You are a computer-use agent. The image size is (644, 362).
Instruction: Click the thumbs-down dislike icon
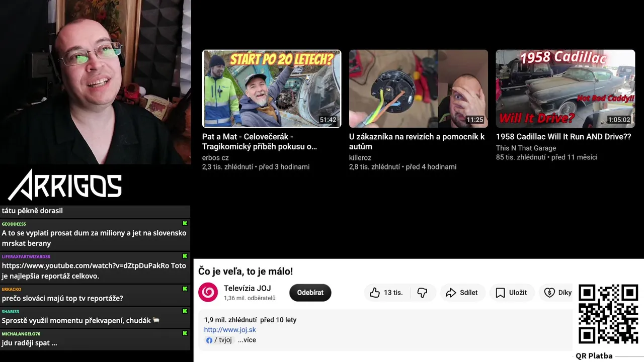(422, 293)
